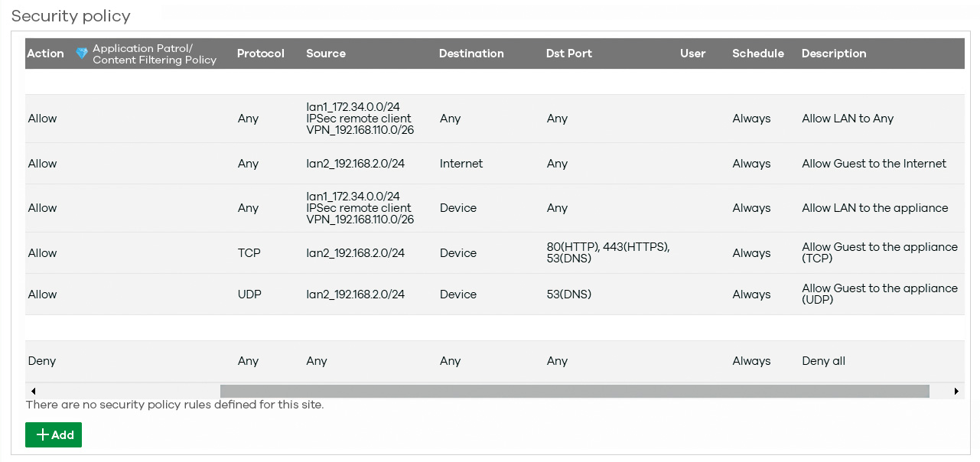Select the Allow LAN to Any rule

(495, 119)
